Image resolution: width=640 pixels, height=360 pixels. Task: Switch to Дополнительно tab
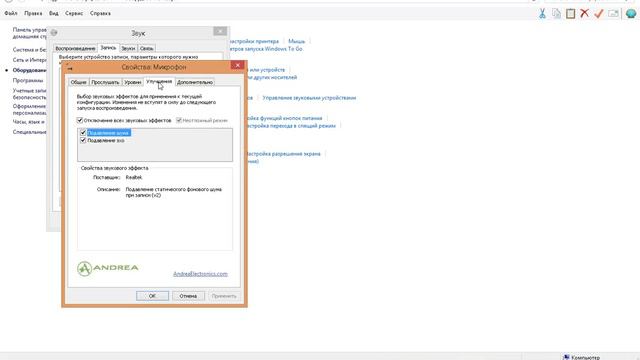[x=195, y=82]
